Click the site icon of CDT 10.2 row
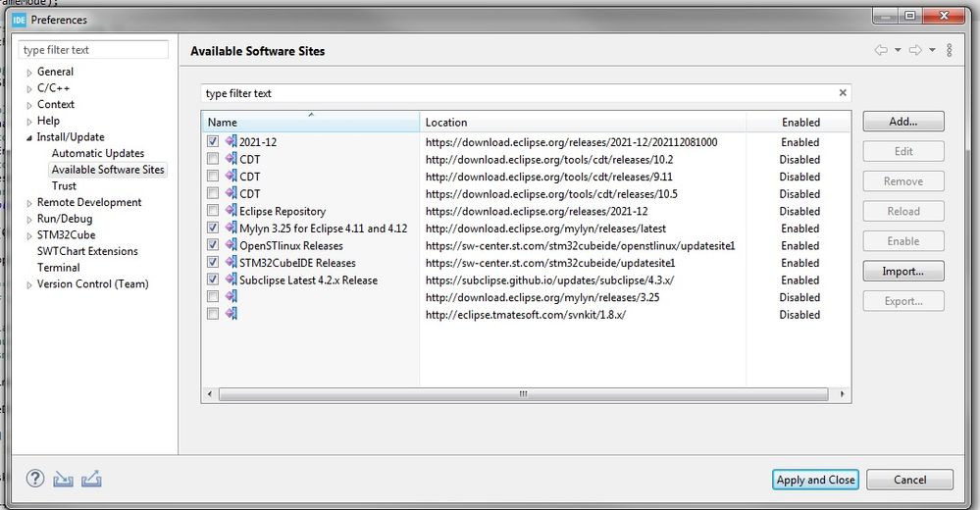This screenshot has width=980, height=510. tap(232, 159)
